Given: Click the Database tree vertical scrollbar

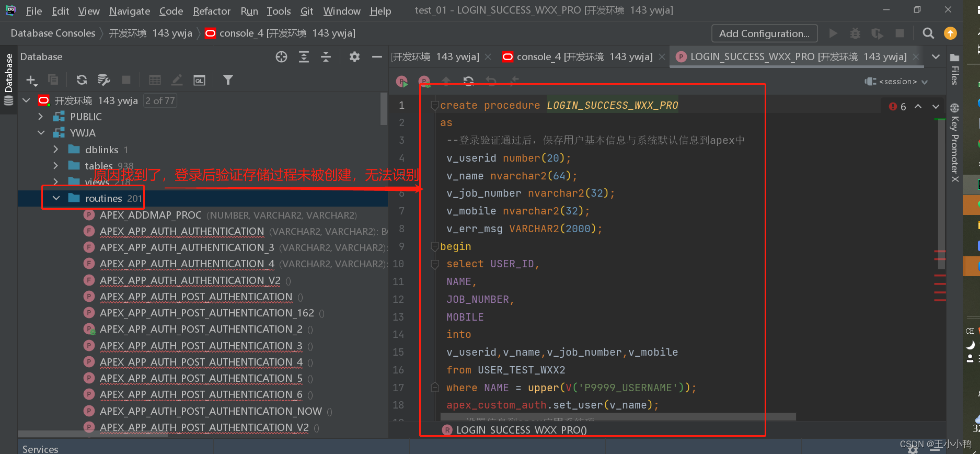Looking at the screenshot, I should [x=384, y=109].
